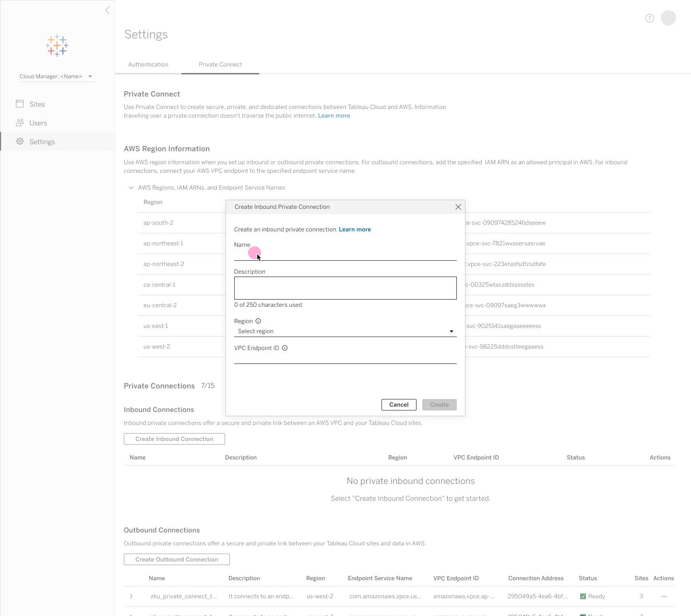Click the Cancel button in dialog
The image size is (691, 616).
tap(399, 405)
